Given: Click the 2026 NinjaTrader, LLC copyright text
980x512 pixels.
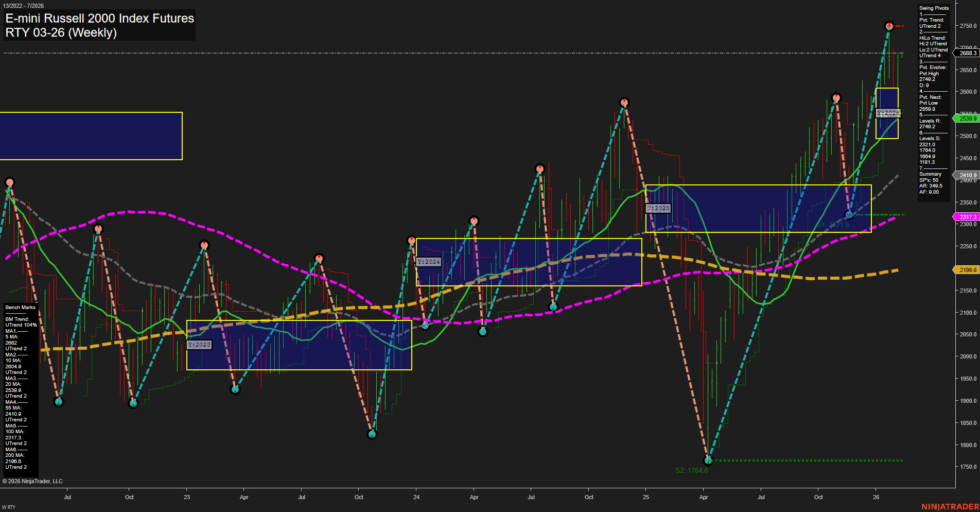Looking at the screenshot, I should [x=33, y=481].
